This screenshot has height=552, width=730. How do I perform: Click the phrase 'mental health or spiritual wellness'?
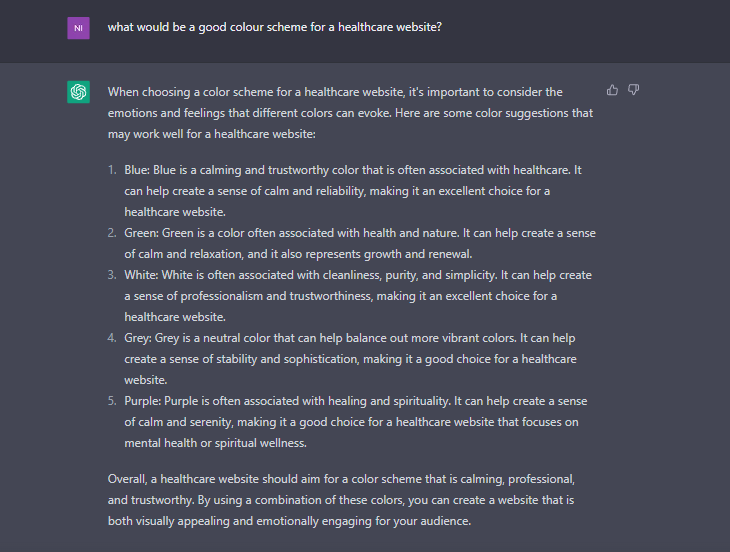click(215, 443)
